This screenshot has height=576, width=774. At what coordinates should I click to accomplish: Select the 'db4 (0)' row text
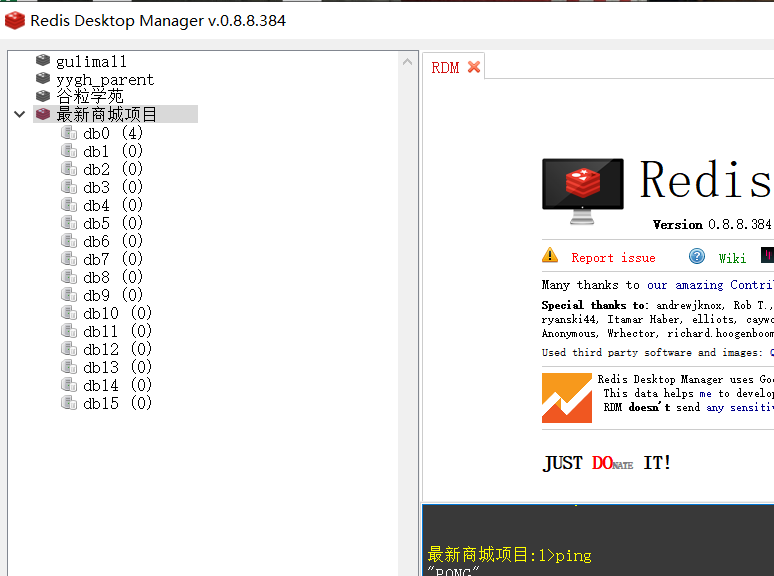click(113, 205)
